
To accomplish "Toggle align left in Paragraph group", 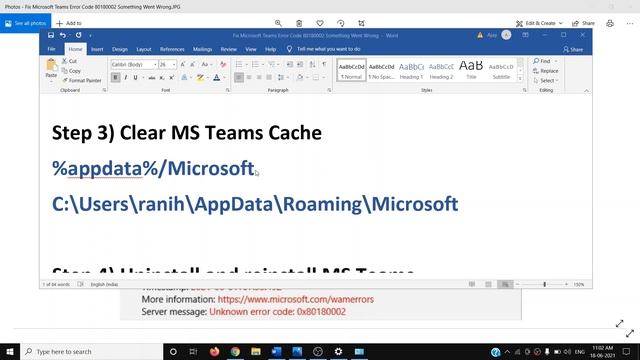I will (x=239, y=78).
